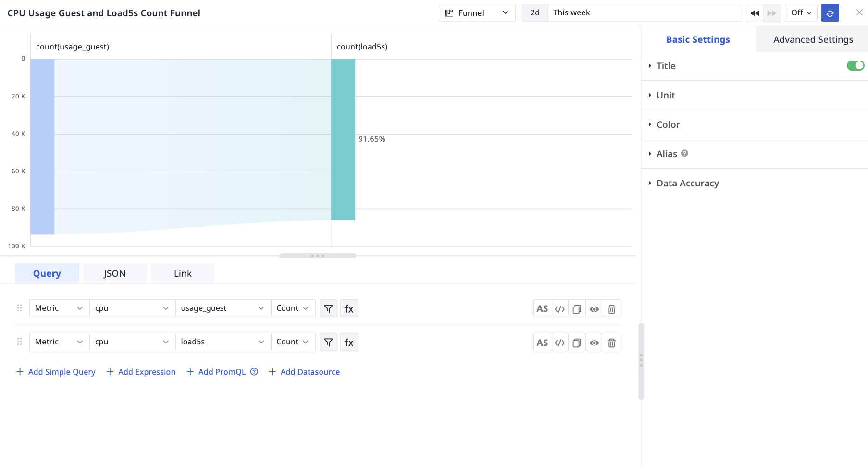Switch to the Link tab

tap(183, 273)
